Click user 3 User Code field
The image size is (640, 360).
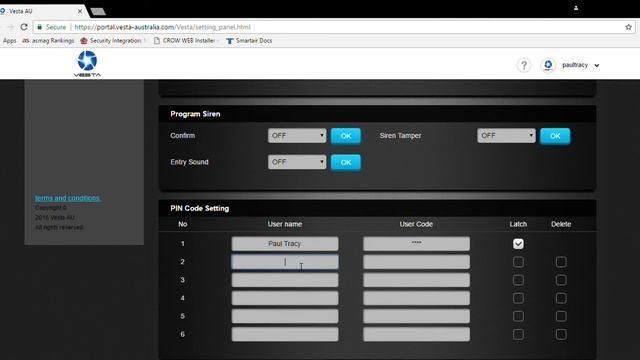[416, 280]
